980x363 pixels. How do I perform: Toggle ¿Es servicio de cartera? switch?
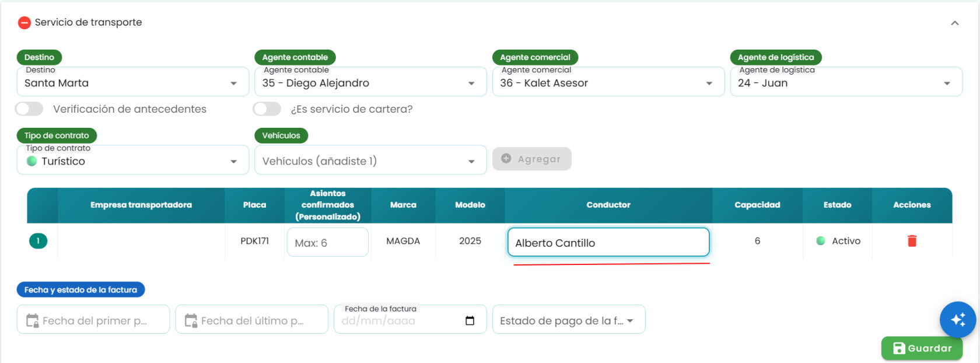point(267,109)
